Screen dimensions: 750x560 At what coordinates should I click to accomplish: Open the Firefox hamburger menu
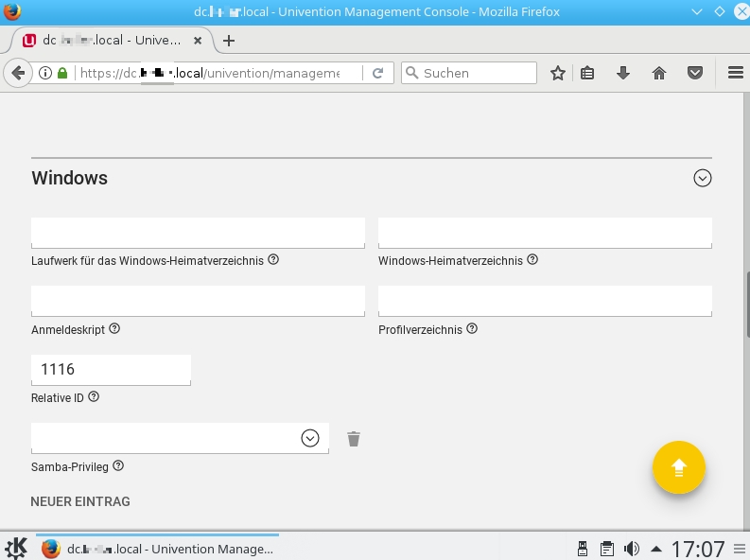click(x=736, y=73)
